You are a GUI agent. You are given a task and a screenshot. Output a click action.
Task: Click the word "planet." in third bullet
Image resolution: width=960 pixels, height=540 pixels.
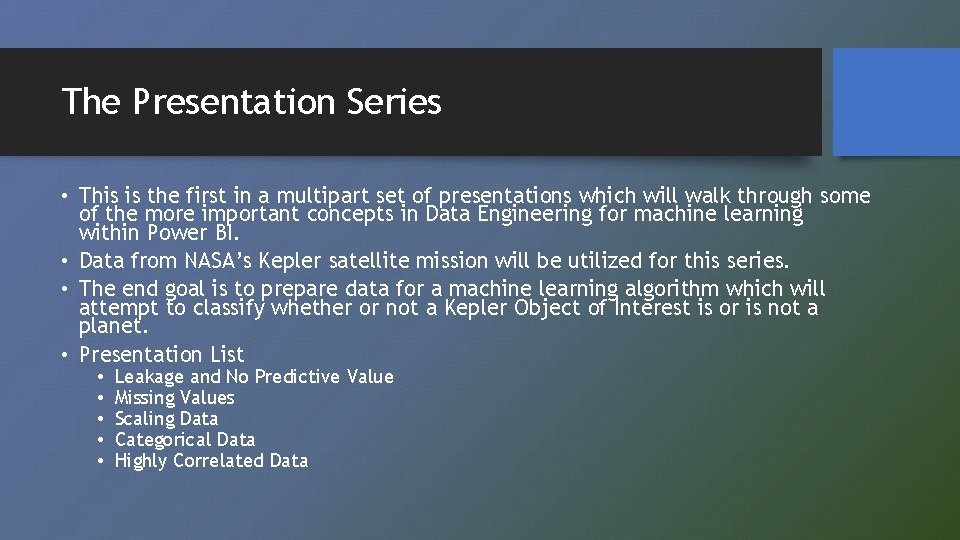(113, 326)
